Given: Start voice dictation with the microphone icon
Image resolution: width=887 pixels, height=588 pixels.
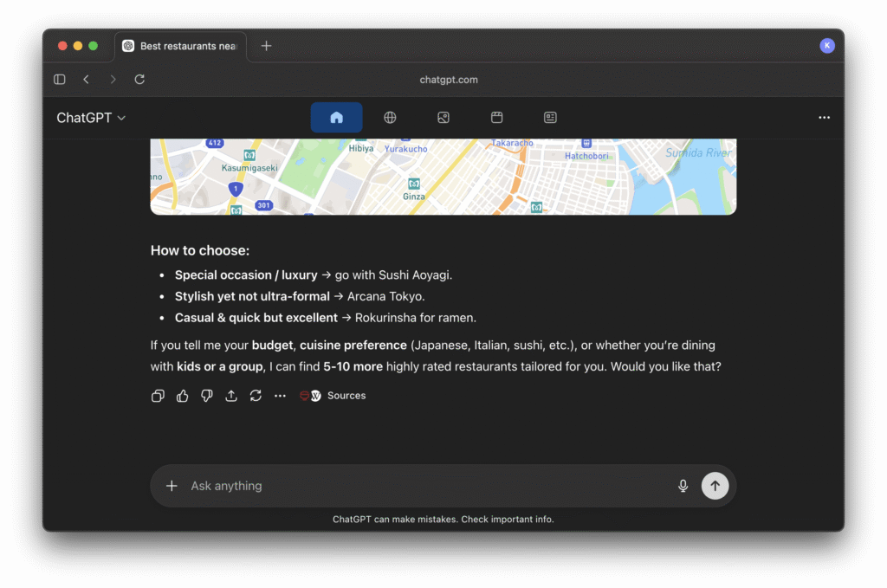Looking at the screenshot, I should click(683, 486).
